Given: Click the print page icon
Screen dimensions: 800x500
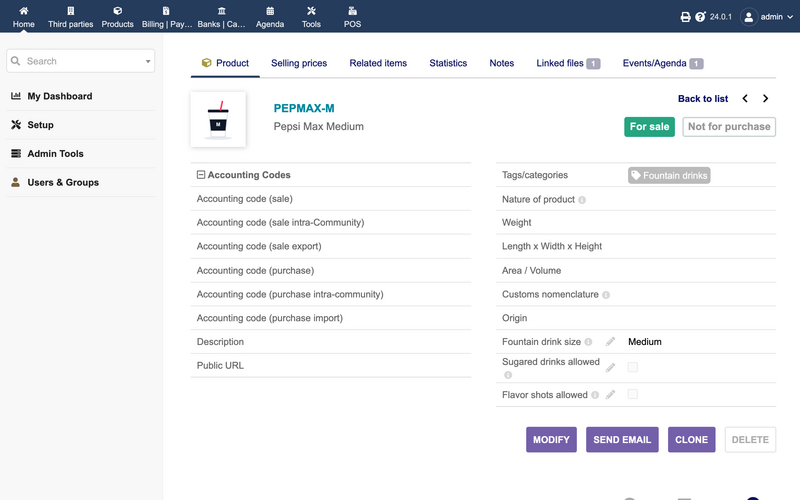Looking at the screenshot, I should [x=685, y=17].
